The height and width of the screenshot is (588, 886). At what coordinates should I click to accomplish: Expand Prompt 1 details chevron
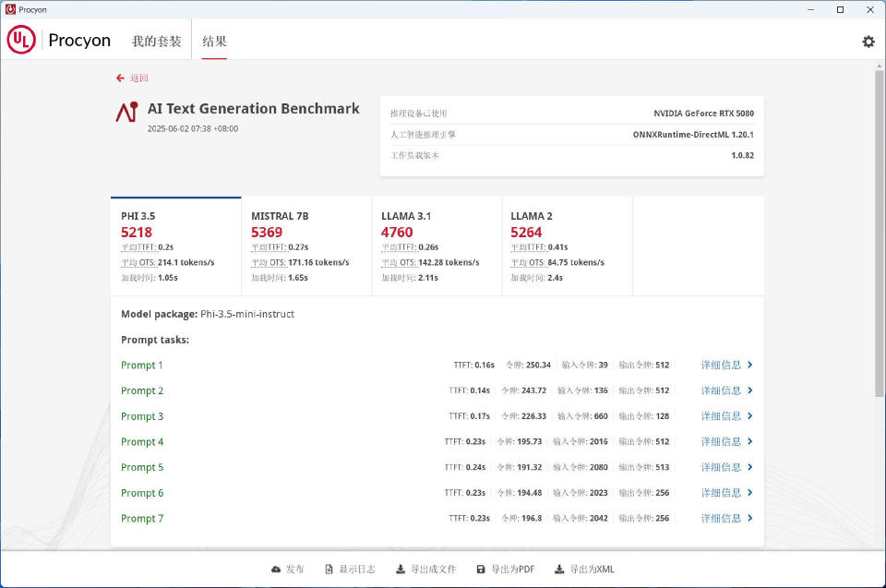[x=749, y=365]
